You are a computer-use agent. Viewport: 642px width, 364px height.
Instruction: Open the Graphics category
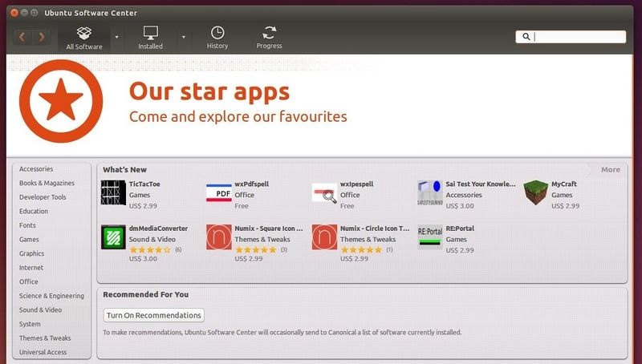click(31, 253)
